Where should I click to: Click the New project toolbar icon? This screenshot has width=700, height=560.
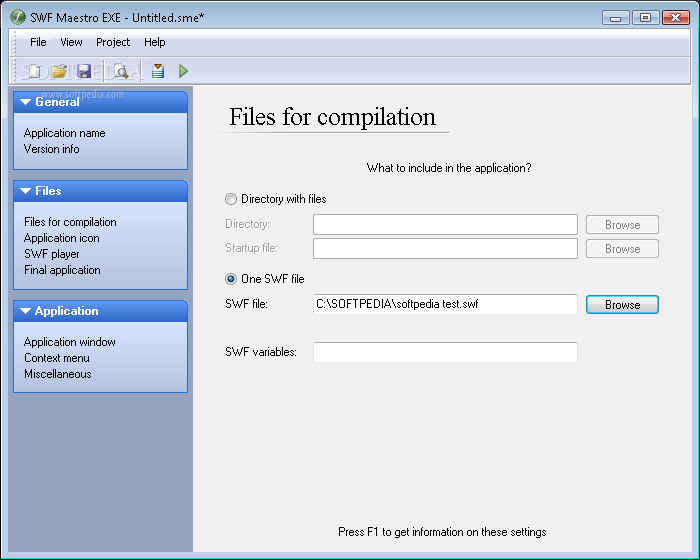(34, 71)
